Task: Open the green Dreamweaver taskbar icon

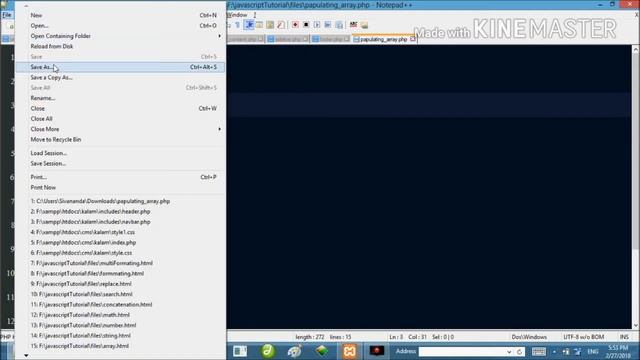Action: click(x=268, y=351)
